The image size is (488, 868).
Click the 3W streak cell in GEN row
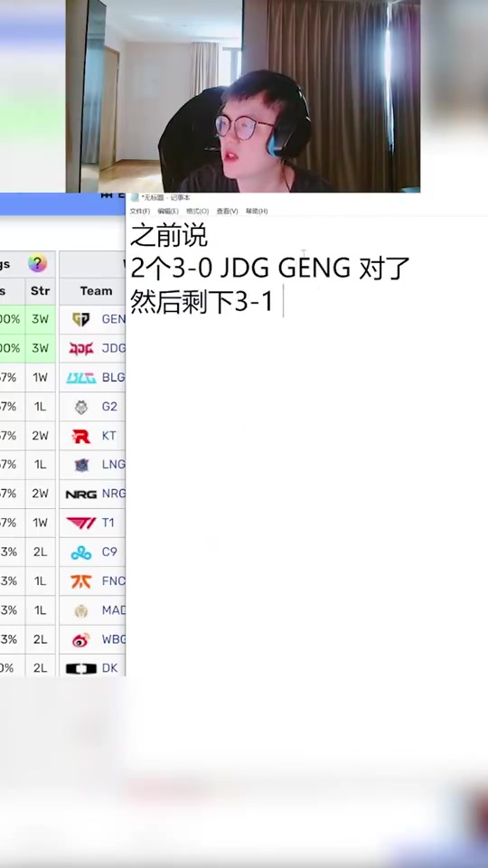click(x=41, y=319)
